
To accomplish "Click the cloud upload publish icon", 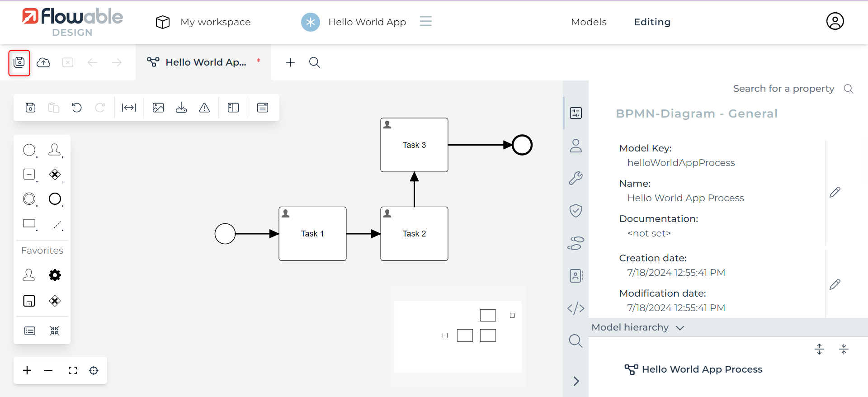I will coord(43,62).
